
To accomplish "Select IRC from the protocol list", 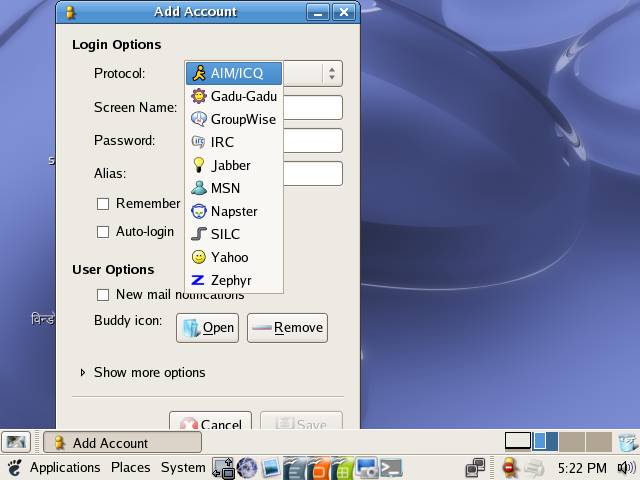I will (222, 142).
